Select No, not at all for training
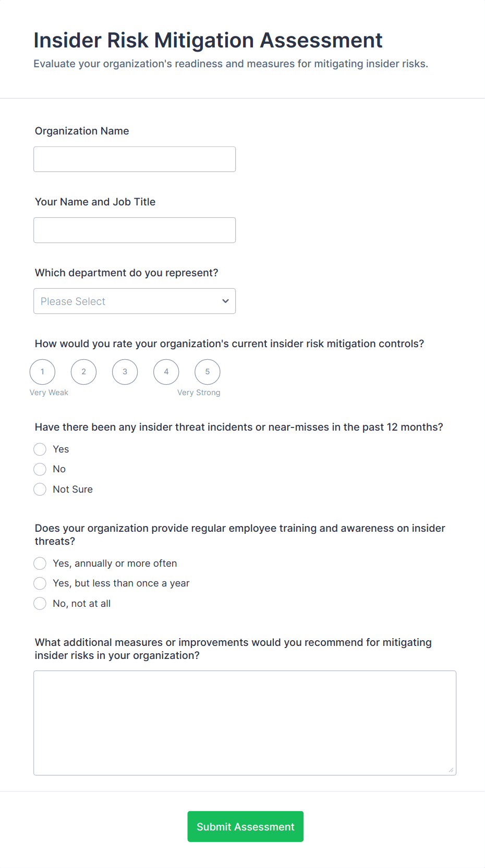This screenshot has width=485, height=868. [40, 604]
